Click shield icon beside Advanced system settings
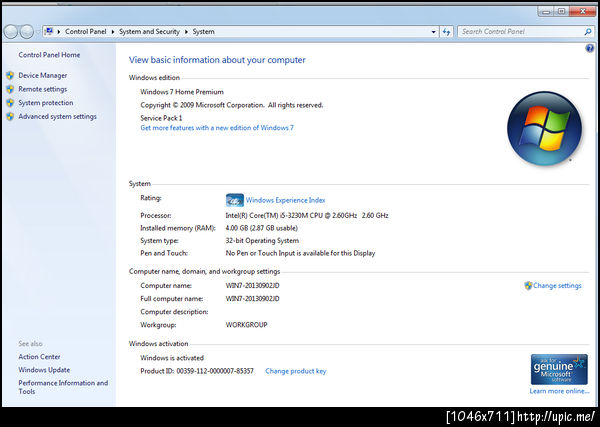Viewport: 600px width, 427px height. 10,117
